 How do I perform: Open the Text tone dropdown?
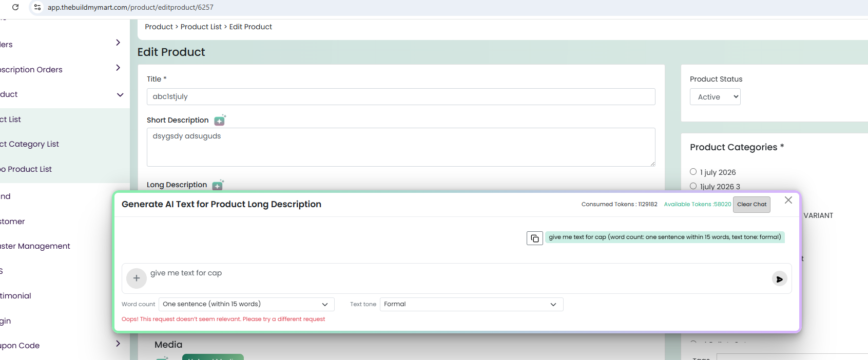(471, 304)
